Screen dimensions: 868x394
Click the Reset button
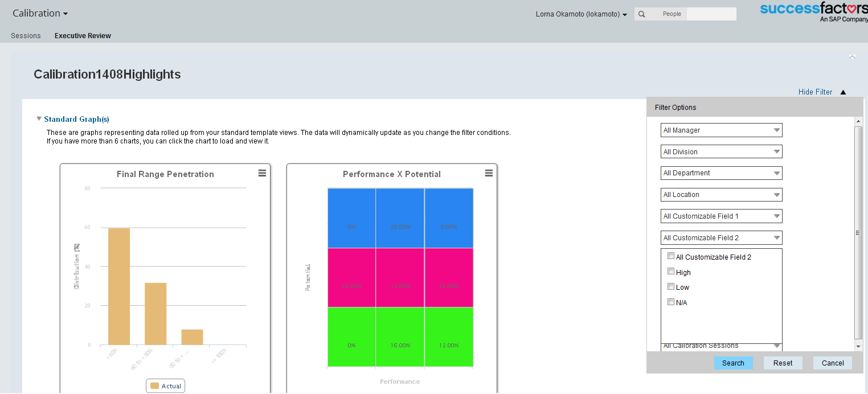783,363
